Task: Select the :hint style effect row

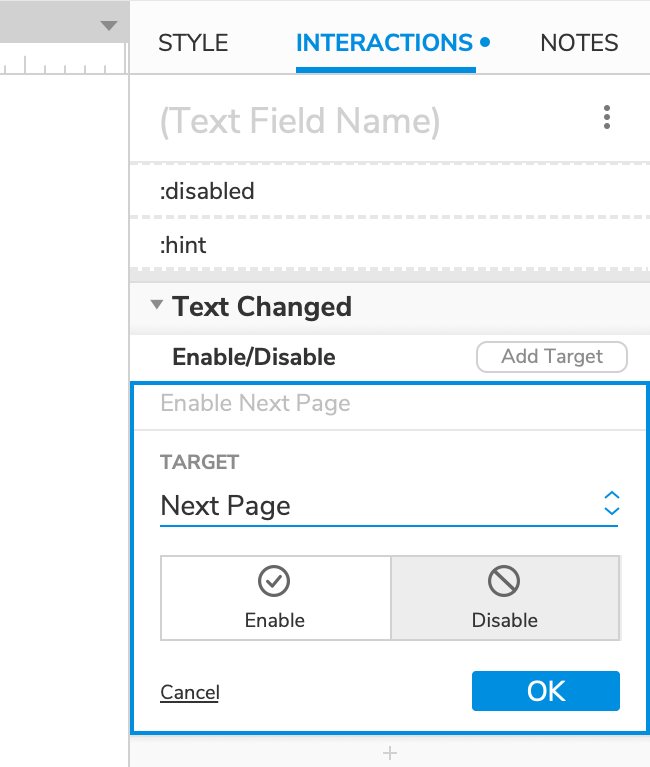Action: pyautogui.click(x=389, y=245)
